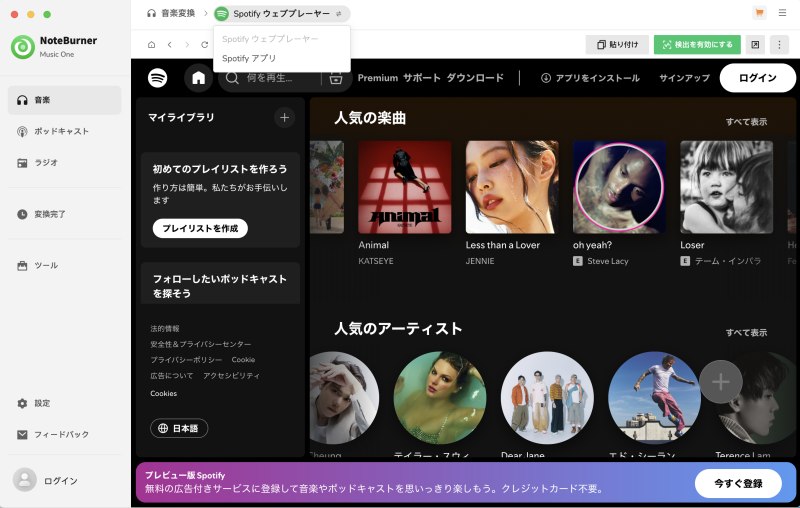Viewport: 800px width, 508px height.
Task: Open the Dear Jane artist portrait
Action: 547,398
